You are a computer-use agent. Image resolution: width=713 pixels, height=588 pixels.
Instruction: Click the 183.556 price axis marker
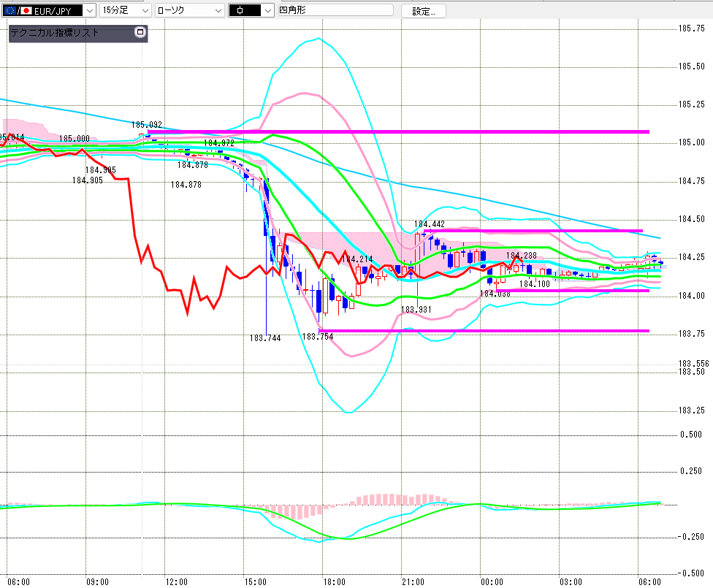click(x=693, y=363)
